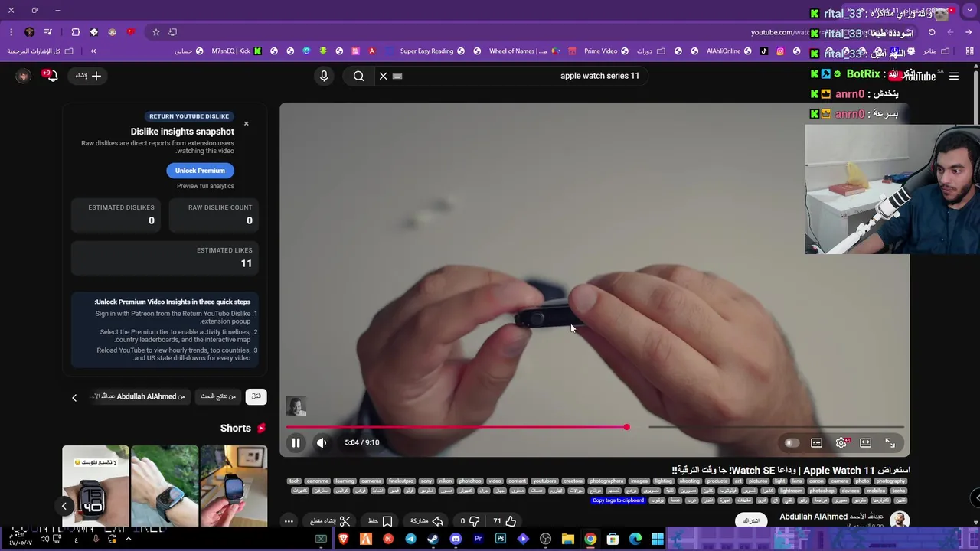
Task: Click the extensions puzzle icon in the toolbar
Action: tap(76, 32)
